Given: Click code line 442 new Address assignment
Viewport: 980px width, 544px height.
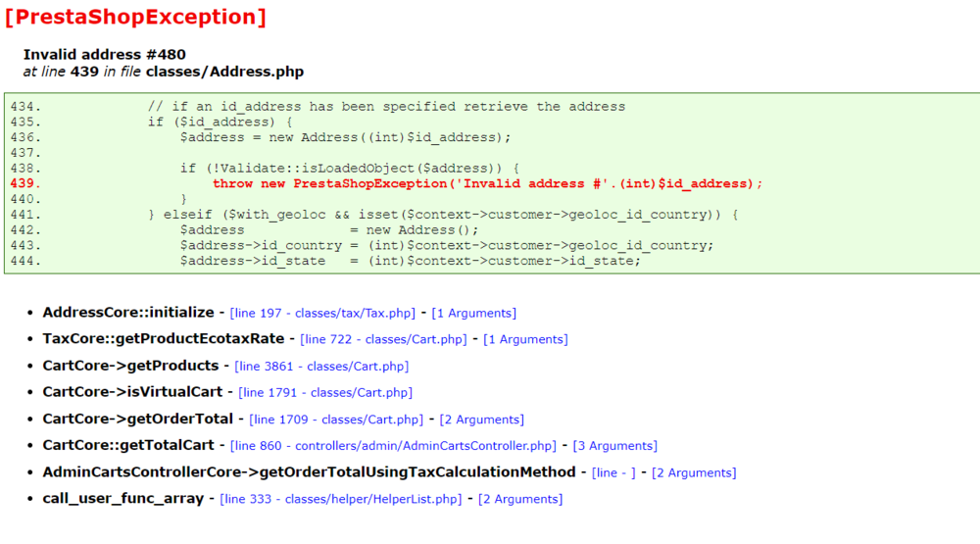Looking at the screenshot, I should (x=329, y=230).
